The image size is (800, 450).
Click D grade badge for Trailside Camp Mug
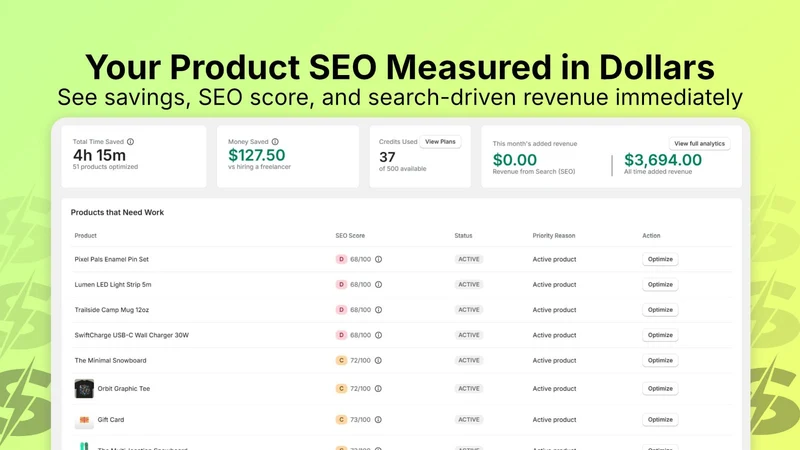pyautogui.click(x=341, y=310)
